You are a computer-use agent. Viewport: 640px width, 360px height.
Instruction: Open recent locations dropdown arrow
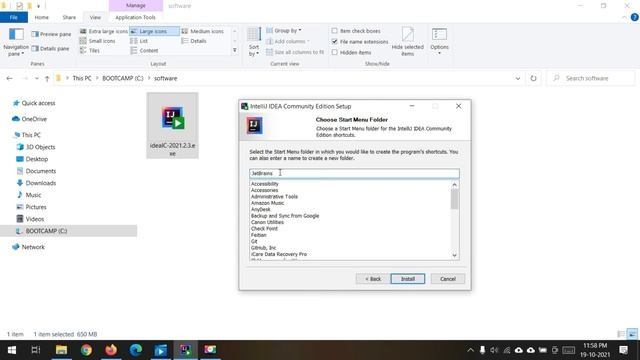[37, 78]
